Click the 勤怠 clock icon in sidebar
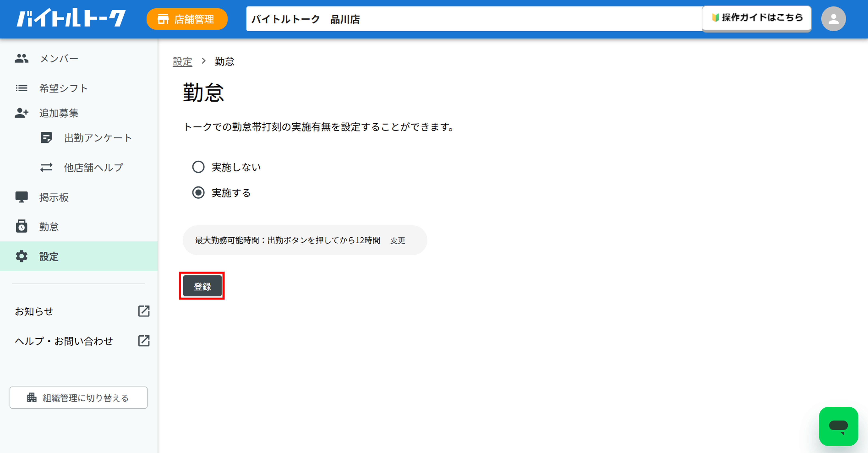 click(x=22, y=226)
